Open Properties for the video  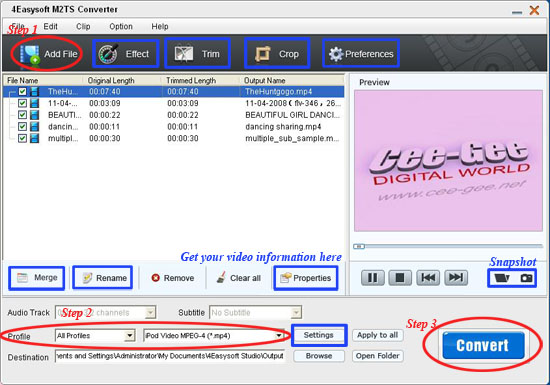[306, 278]
